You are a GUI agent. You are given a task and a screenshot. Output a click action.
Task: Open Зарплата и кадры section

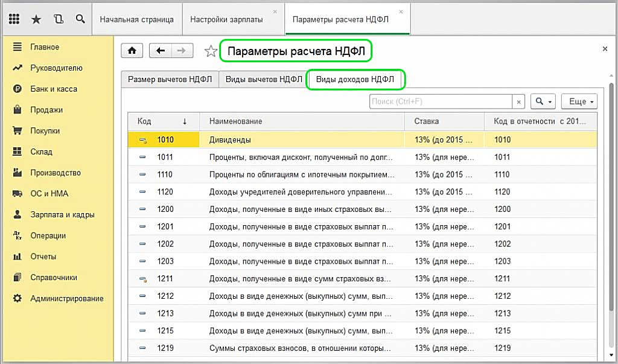pyautogui.click(x=62, y=215)
